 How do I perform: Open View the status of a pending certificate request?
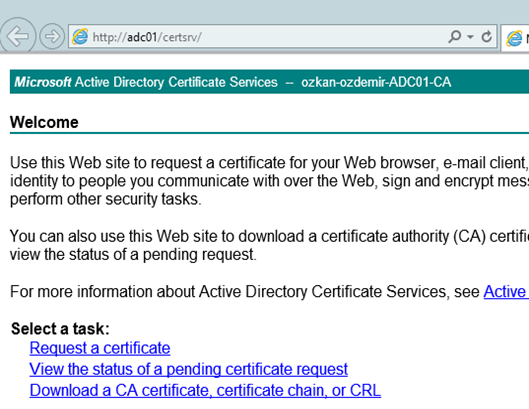(x=189, y=369)
